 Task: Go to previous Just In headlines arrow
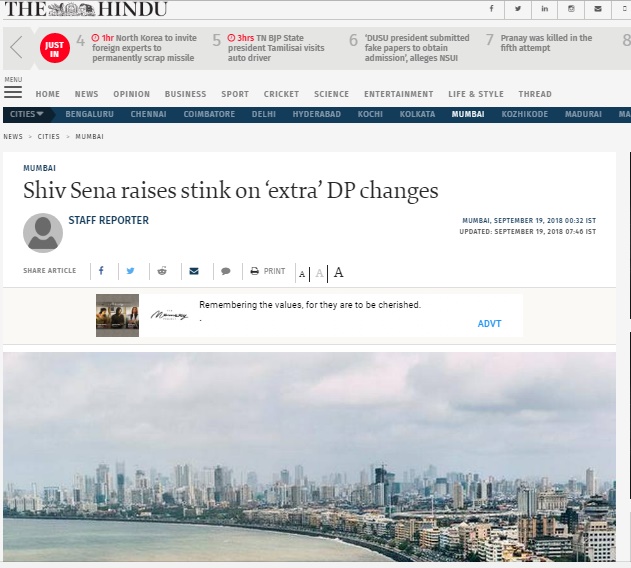point(16,48)
